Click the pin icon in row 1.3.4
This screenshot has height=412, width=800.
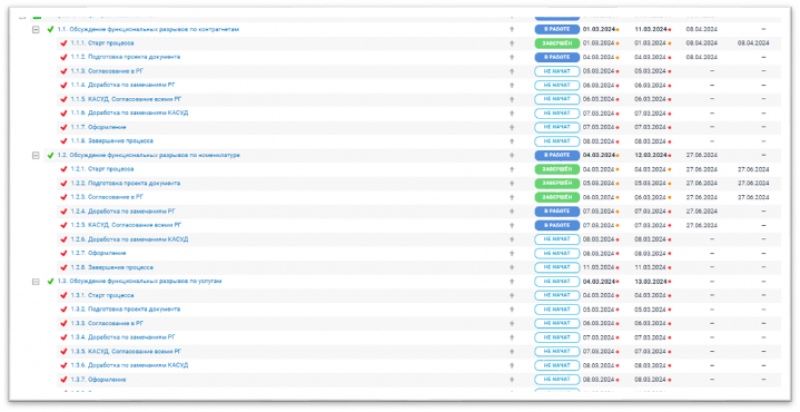click(511, 337)
